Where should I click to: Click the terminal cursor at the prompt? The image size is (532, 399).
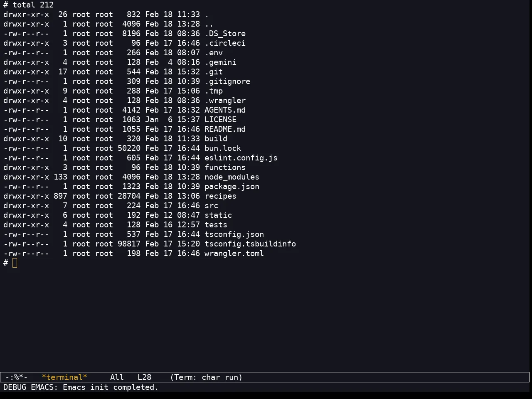pos(15,263)
